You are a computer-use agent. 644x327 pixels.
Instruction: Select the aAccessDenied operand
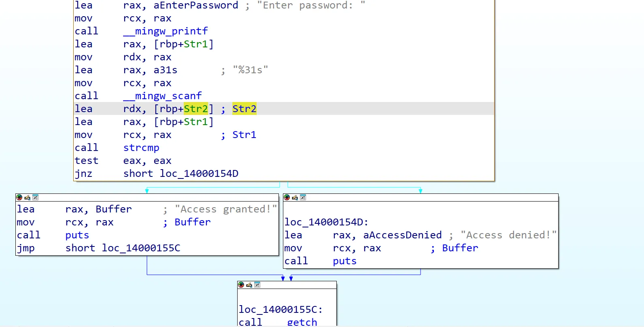[402, 235]
